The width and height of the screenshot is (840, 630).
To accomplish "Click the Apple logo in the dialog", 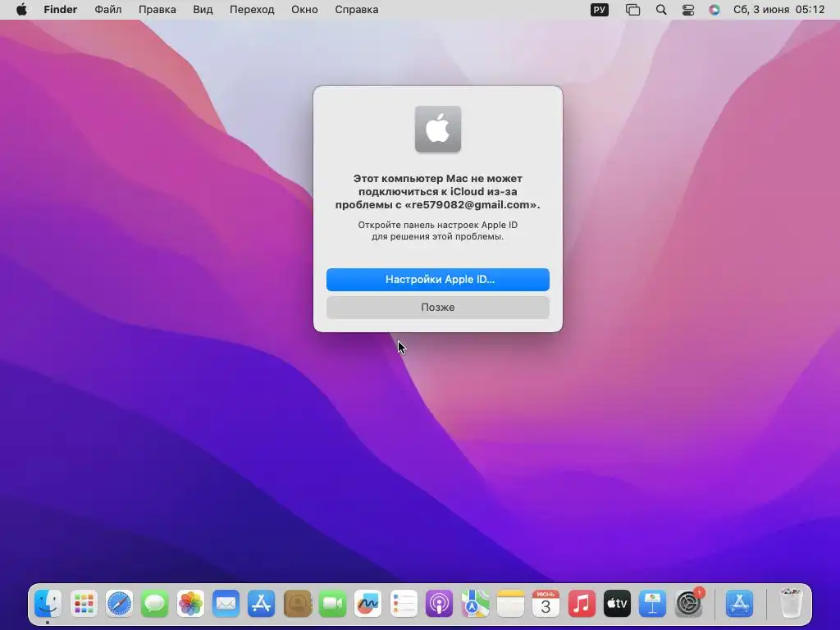I will pos(438,129).
